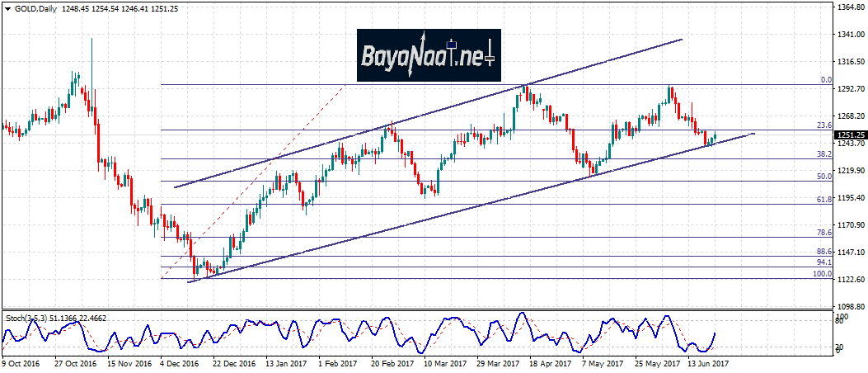Viewport: 868px width, 373px height.
Task: Click the 1122.60 price axis label
Action: (x=851, y=280)
